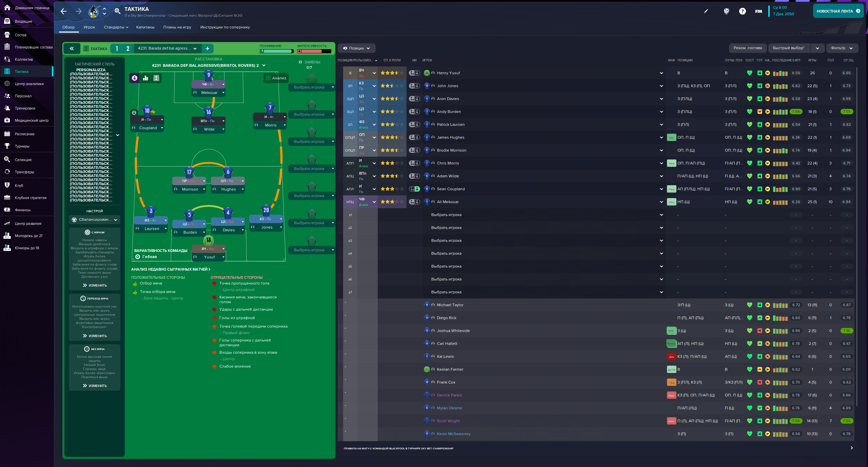Open Домашняя страница in sidebar
The image size is (868, 467).
[27, 7]
